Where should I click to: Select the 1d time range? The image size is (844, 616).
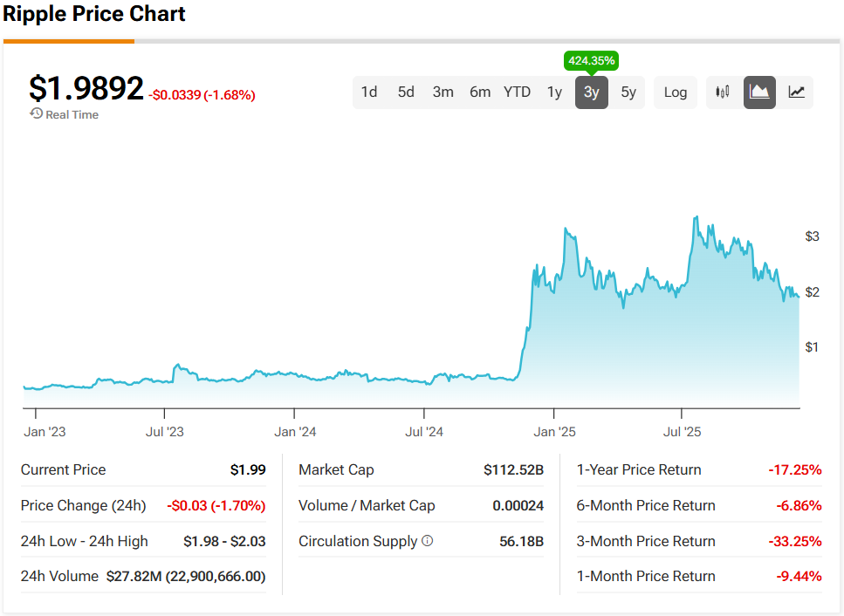point(369,92)
